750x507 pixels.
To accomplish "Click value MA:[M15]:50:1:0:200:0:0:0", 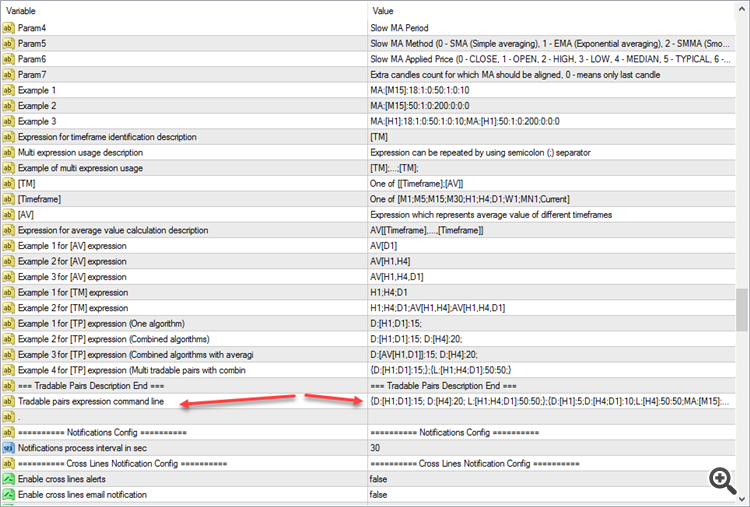I will pyautogui.click(x=419, y=106).
